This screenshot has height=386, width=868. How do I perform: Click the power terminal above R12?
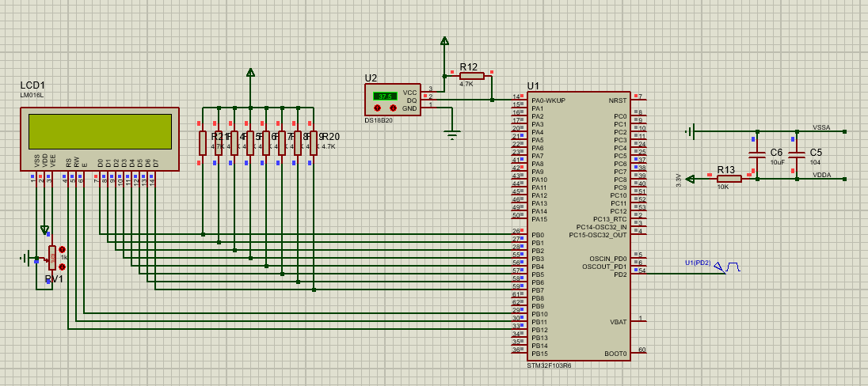click(444, 40)
